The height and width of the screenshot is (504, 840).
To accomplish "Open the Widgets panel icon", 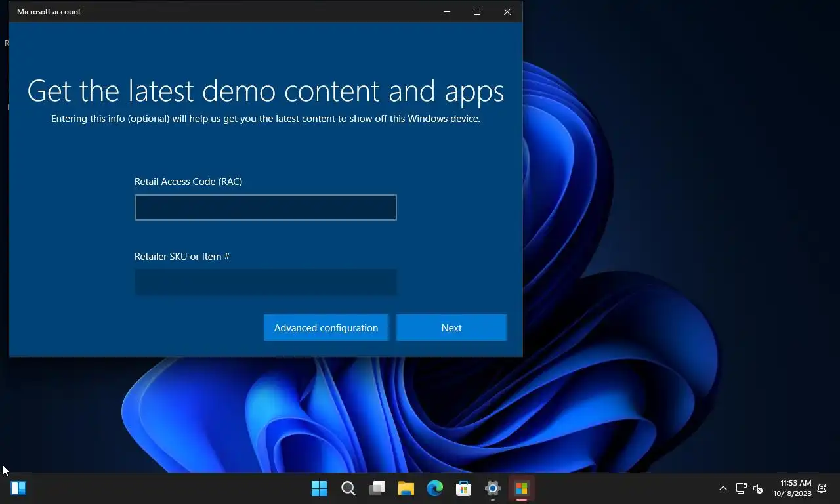I will pyautogui.click(x=18, y=488).
